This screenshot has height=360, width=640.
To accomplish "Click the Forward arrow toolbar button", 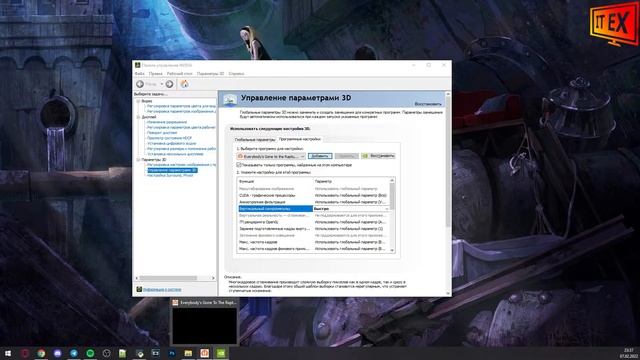I will click(x=169, y=84).
